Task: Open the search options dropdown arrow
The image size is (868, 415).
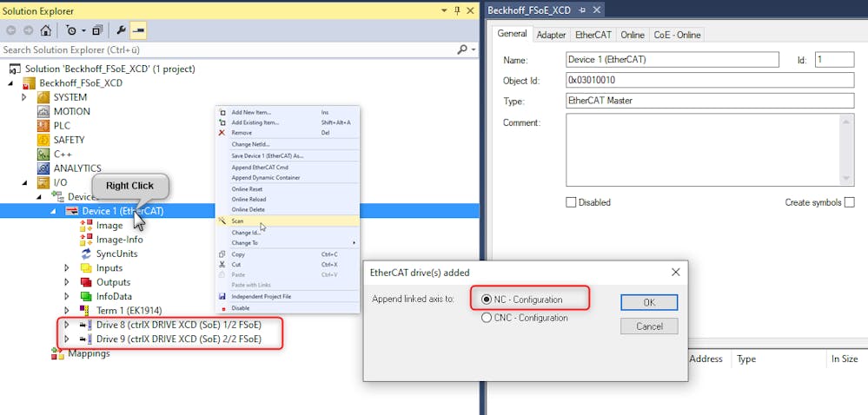Action: click(x=474, y=49)
